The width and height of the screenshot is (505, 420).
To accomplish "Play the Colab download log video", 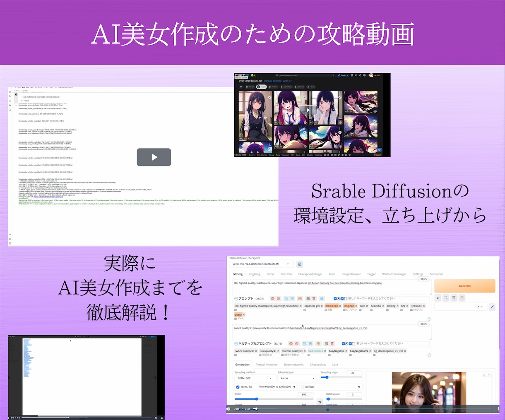I will coord(154,157).
